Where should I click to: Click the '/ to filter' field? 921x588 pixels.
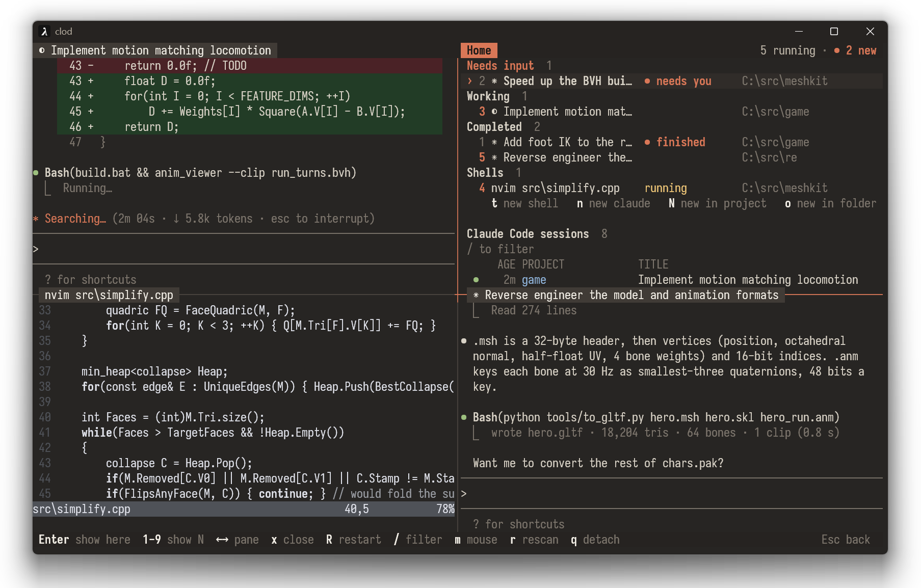pos(501,249)
